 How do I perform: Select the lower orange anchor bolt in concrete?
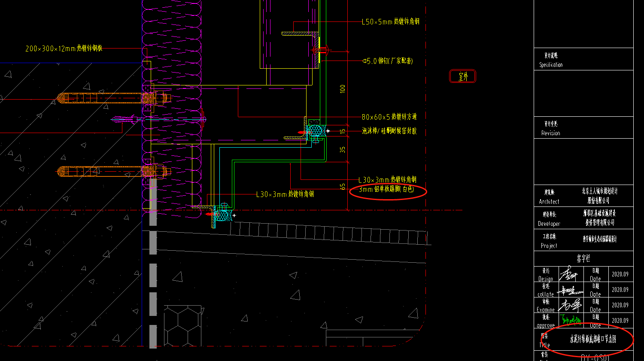coord(114,172)
